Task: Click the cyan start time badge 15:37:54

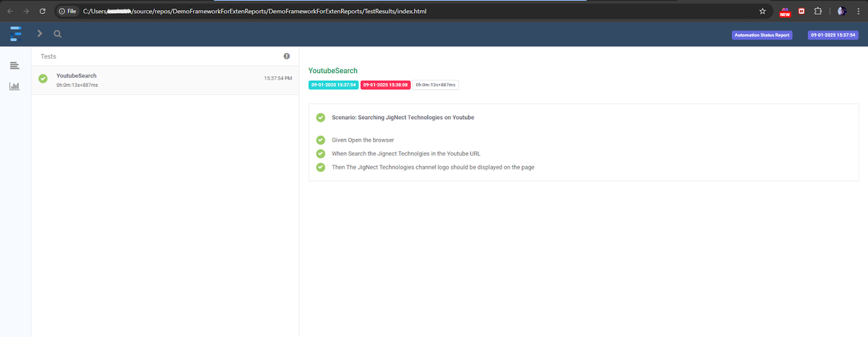Action: 334,85
